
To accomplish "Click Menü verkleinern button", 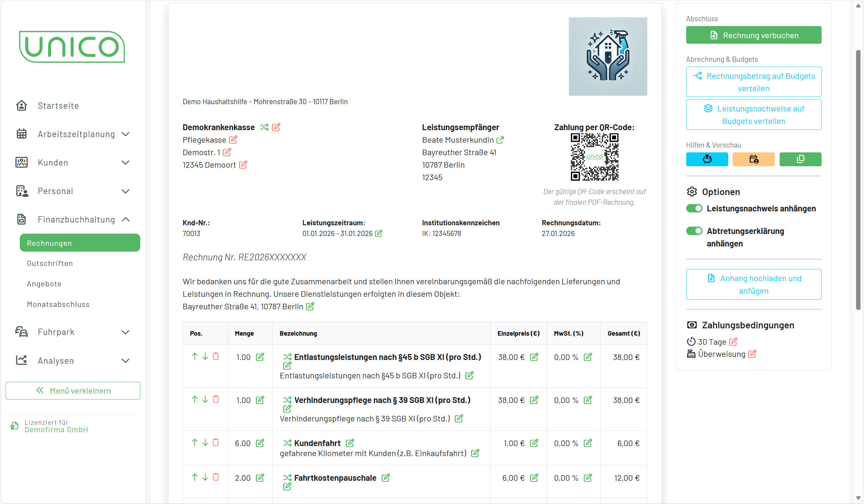I will coord(73,391).
